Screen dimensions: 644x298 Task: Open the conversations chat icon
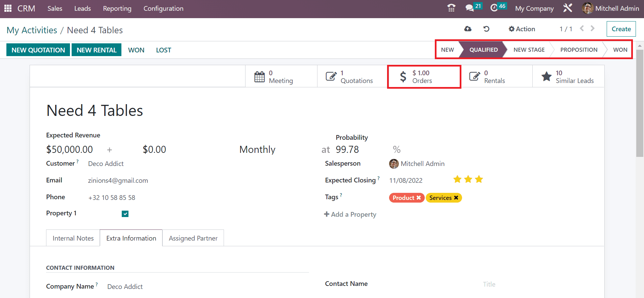pos(469,8)
